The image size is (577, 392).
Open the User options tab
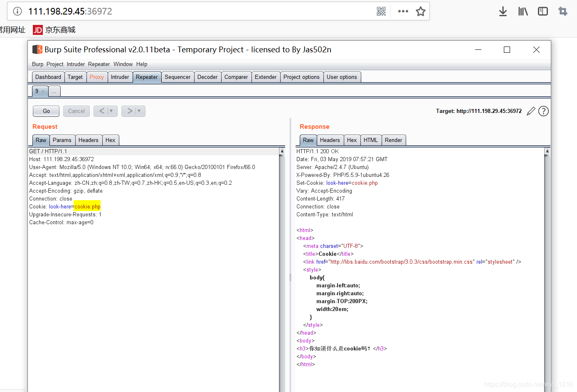(342, 77)
